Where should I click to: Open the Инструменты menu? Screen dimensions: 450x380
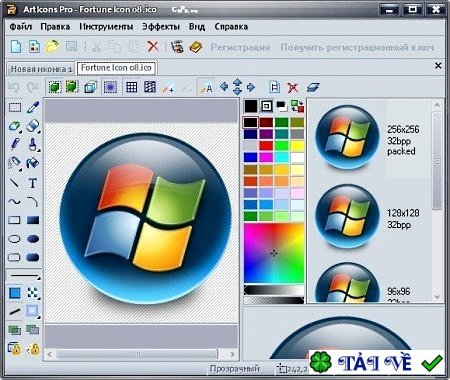pyautogui.click(x=106, y=27)
